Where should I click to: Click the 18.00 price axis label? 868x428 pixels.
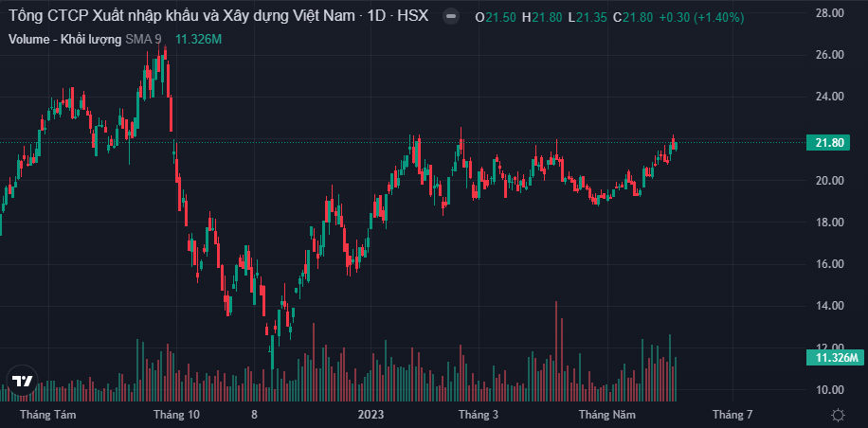(830, 223)
